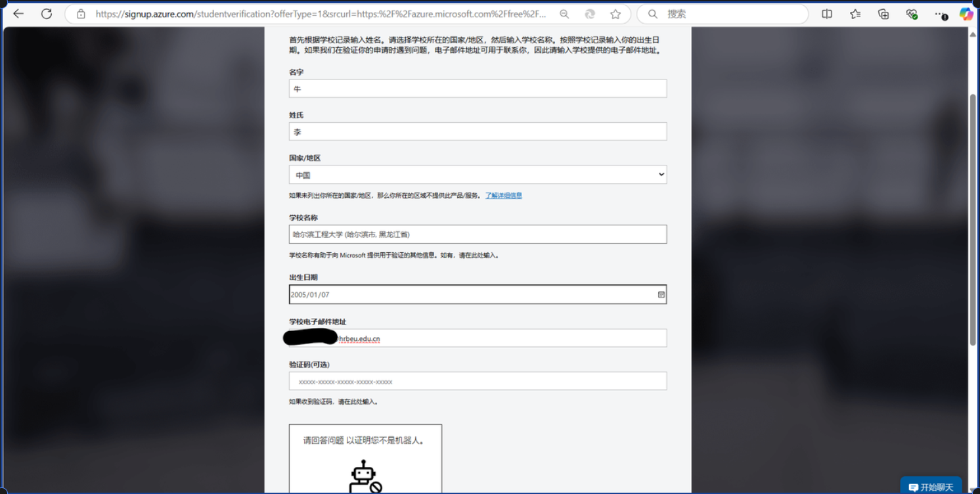This screenshot has height=494, width=980.
Task: Click the 搜索 search box
Action: (x=723, y=14)
